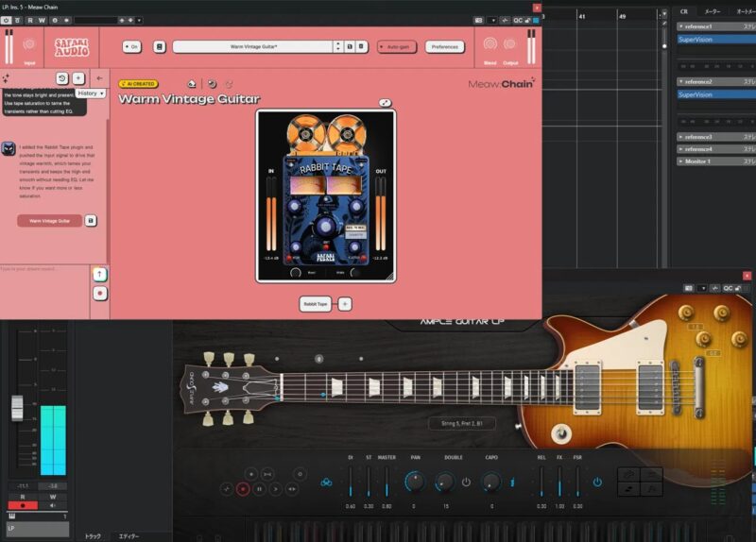This screenshot has height=542, width=756.
Task: Toggle the Auto-gain button
Action: coord(397,46)
